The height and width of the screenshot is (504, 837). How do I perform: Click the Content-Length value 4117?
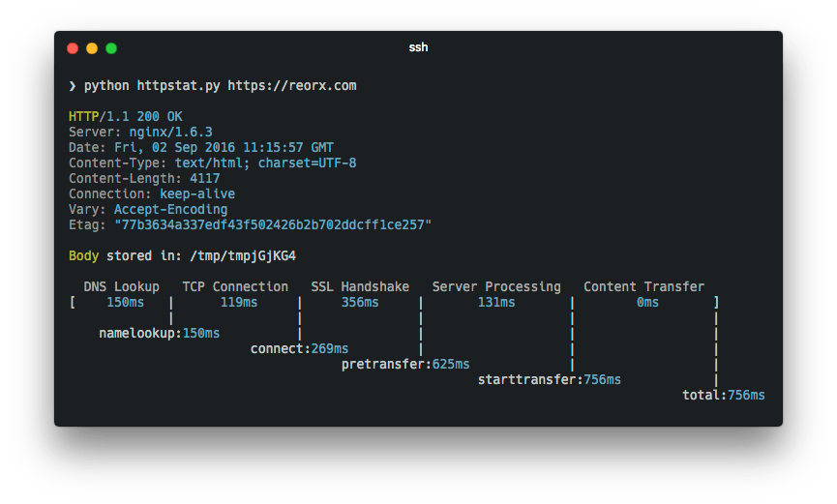pyautogui.click(x=204, y=178)
